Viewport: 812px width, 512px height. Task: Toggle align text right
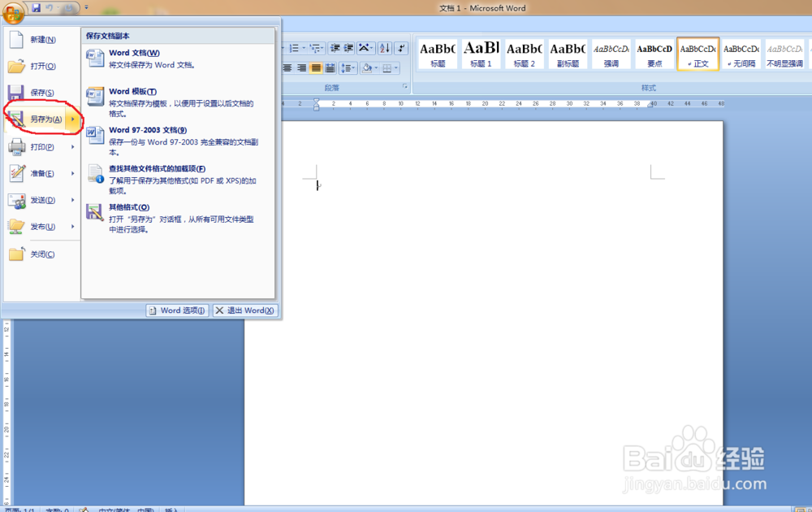click(x=301, y=68)
